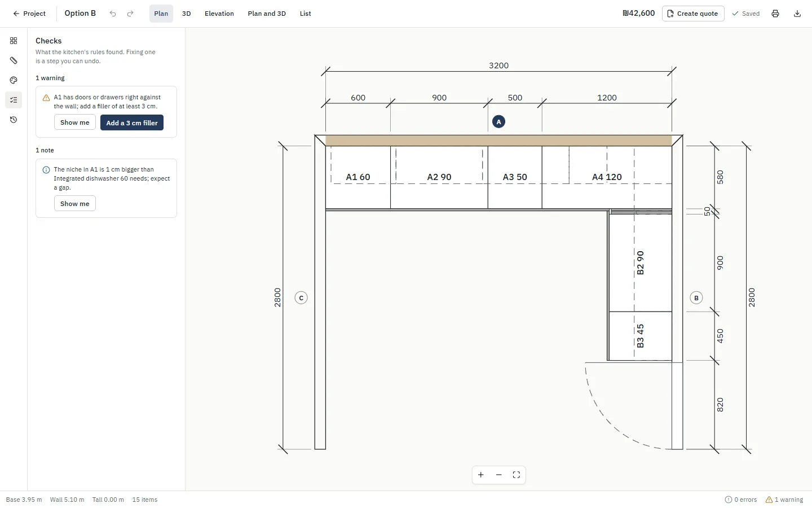Click 0 errors in status bar
The height and width of the screenshot is (508, 812).
[x=741, y=500]
